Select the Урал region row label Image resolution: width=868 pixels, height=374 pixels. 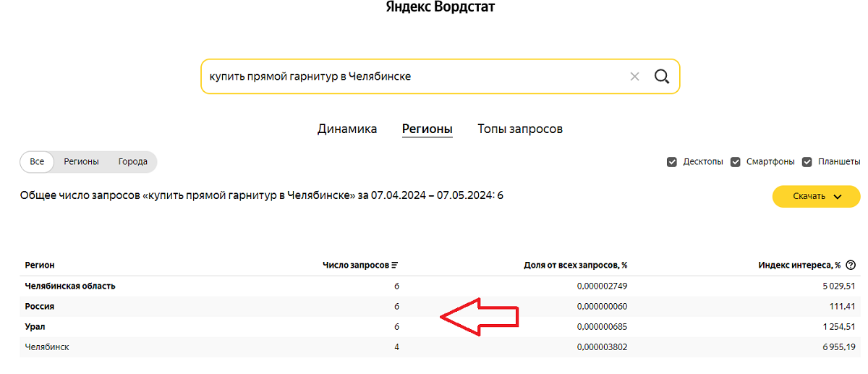[35, 326]
